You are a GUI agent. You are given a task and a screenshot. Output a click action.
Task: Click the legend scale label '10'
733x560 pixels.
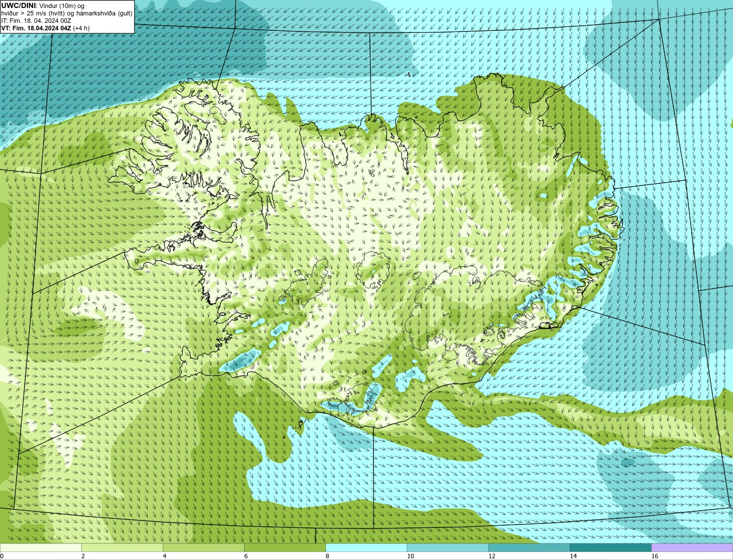(410, 556)
